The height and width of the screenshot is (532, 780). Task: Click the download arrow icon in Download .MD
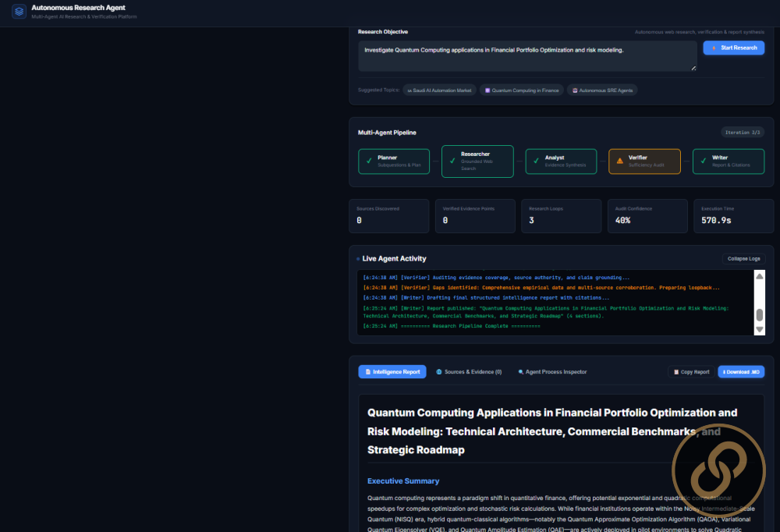point(725,372)
